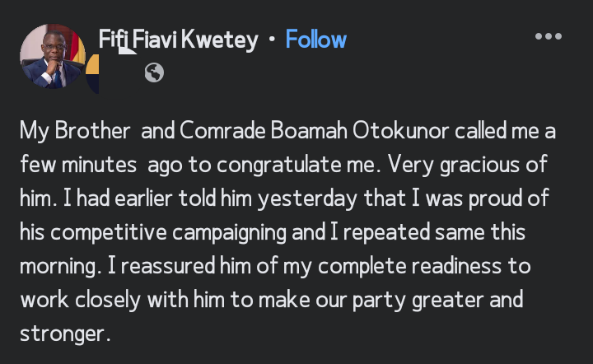Select the post's first line starting "My Brother"

coord(288,132)
